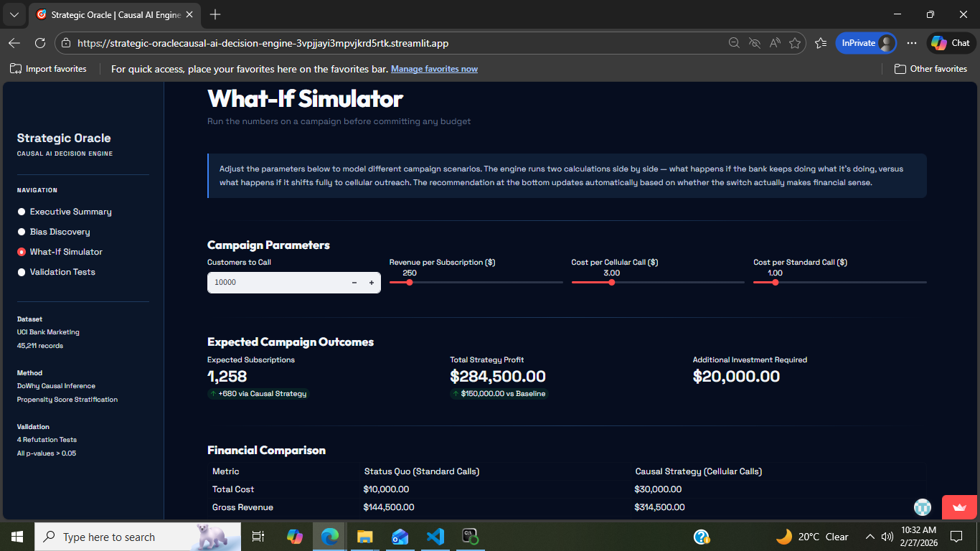
Task: Select Bias Discovery navigation option
Action: point(54,232)
